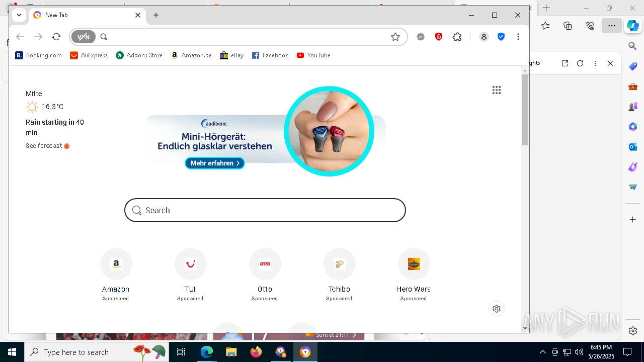Open the three-dot browser menu
Screen dimensions: 644x362
click(518, 37)
